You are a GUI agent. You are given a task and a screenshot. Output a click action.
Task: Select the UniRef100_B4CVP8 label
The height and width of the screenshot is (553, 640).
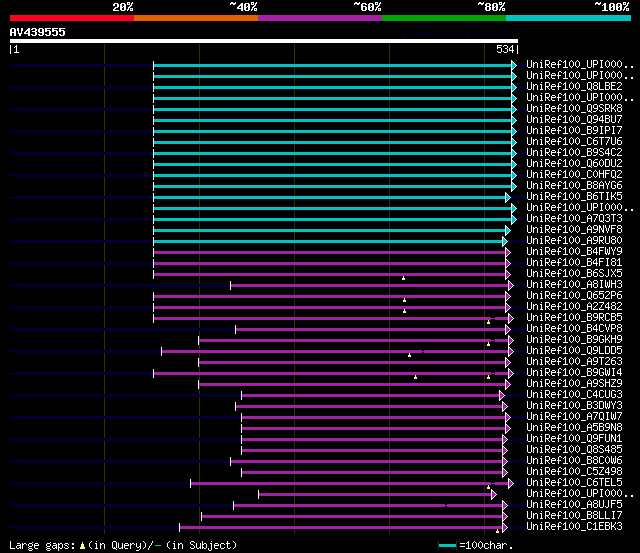tap(574, 329)
